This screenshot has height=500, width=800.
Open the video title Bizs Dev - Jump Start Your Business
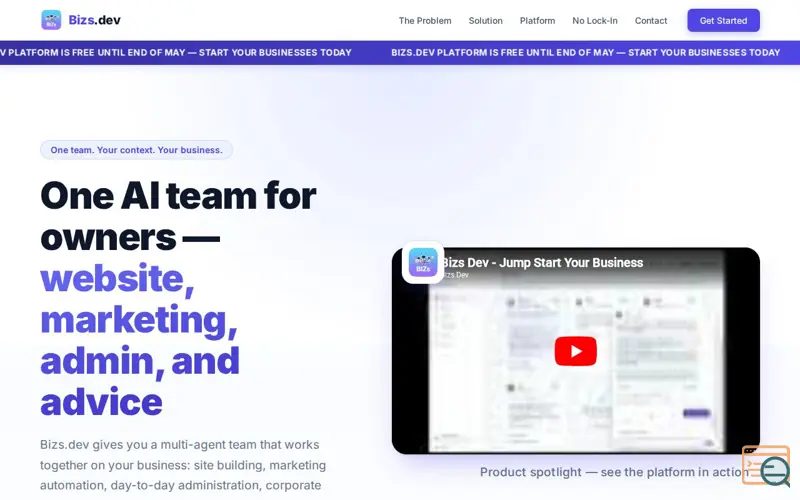[x=542, y=263]
